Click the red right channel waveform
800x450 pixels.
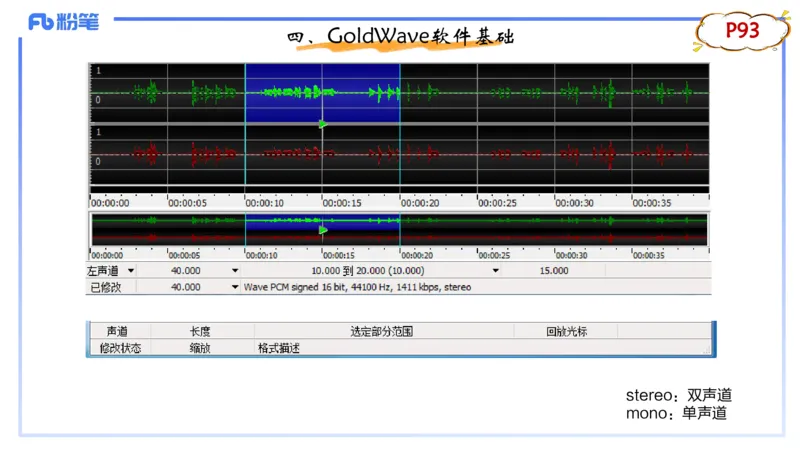399,154
